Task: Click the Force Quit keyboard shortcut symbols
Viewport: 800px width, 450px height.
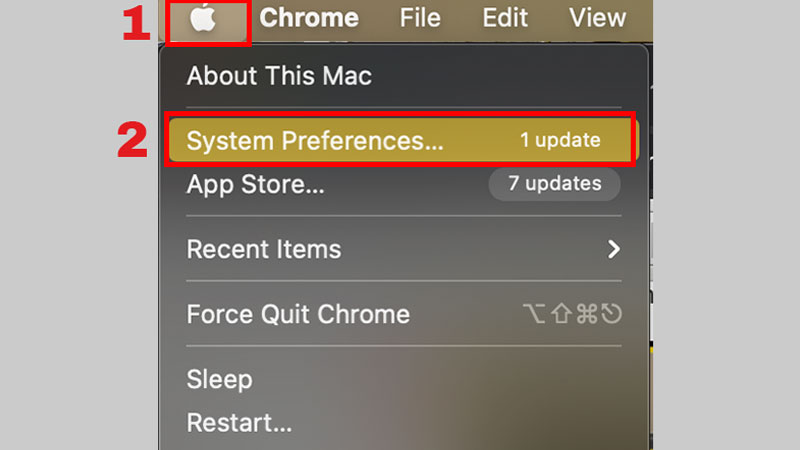Action: point(573,314)
